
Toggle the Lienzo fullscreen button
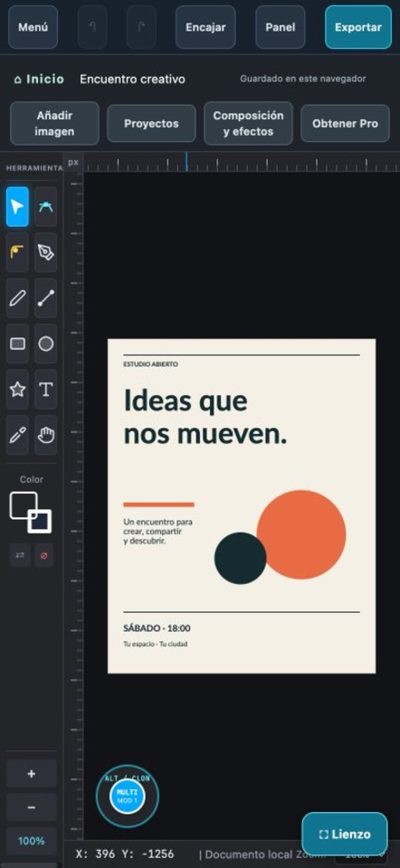point(345,835)
